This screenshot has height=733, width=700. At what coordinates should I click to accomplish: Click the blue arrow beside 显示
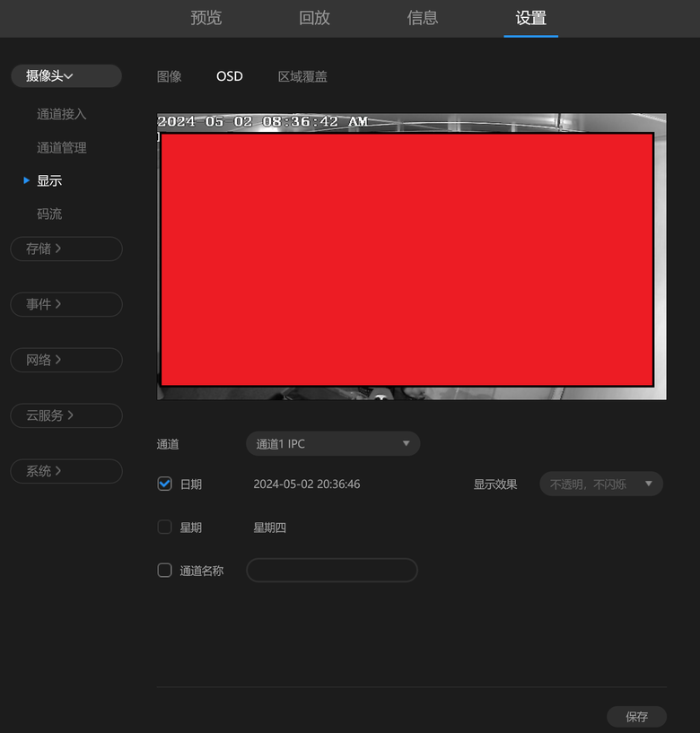27,180
